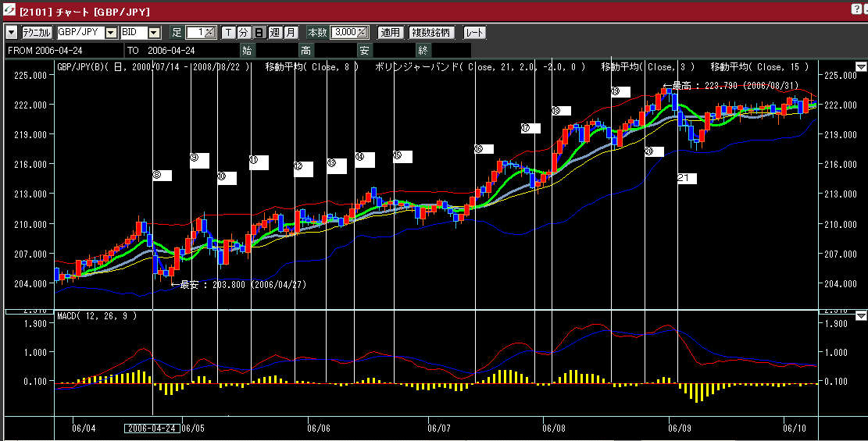Select the 分 minute timeframe toggle

pos(244,33)
